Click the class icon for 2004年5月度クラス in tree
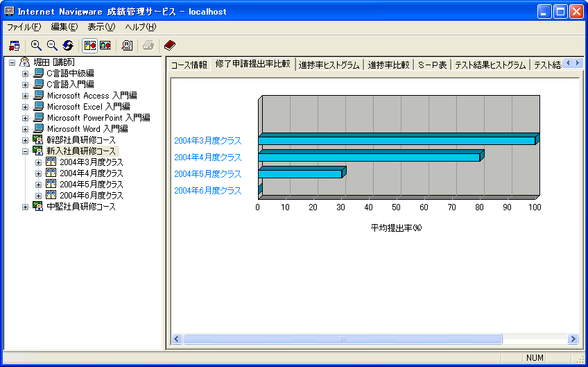The image size is (588, 367). 51,184
